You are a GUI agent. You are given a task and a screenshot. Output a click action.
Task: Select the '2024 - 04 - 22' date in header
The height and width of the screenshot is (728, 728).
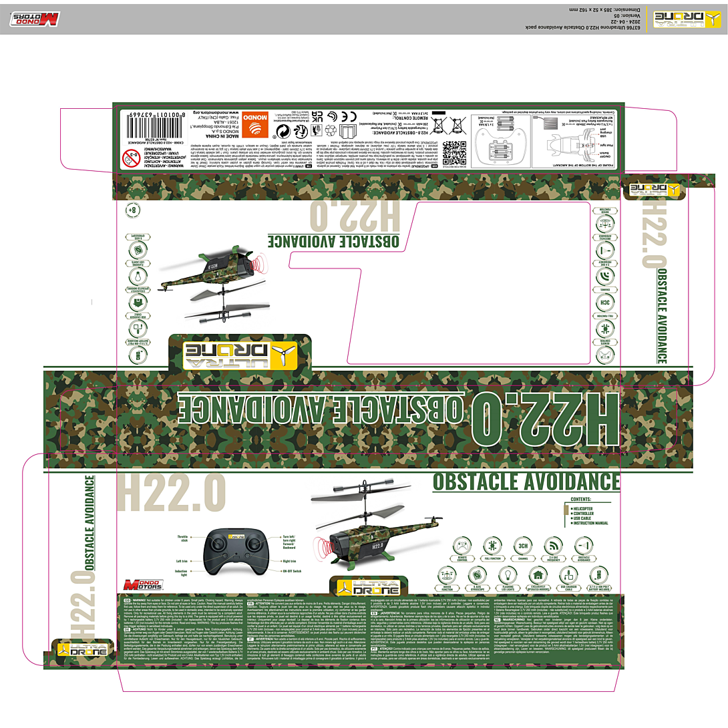pos(624,22)
